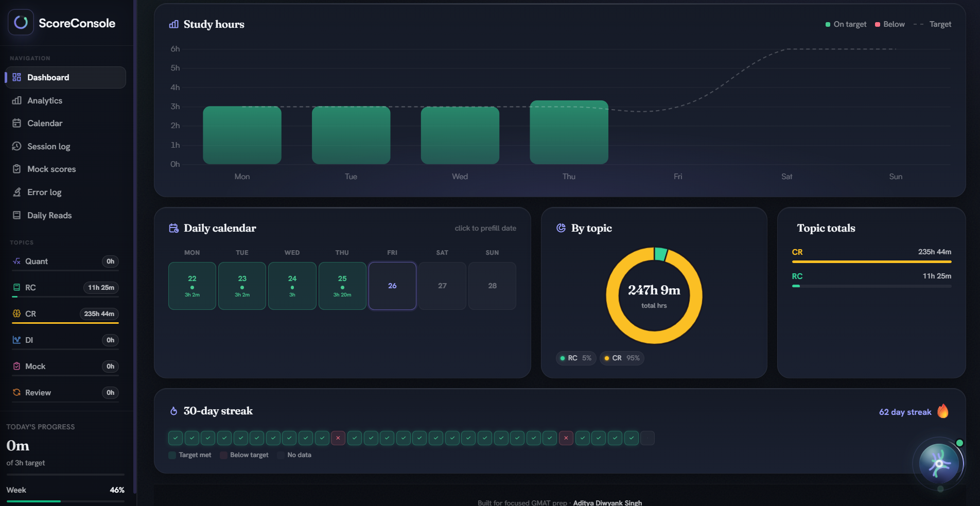This screenshot has height=506, width=980.
Task: Click the Error log pencil icon
Action: 16,192
